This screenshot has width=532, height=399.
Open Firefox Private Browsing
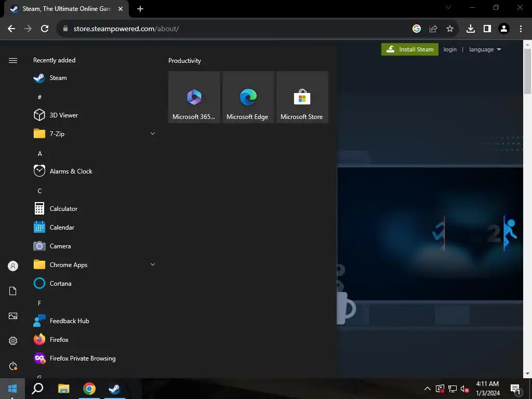pos(95,358)
